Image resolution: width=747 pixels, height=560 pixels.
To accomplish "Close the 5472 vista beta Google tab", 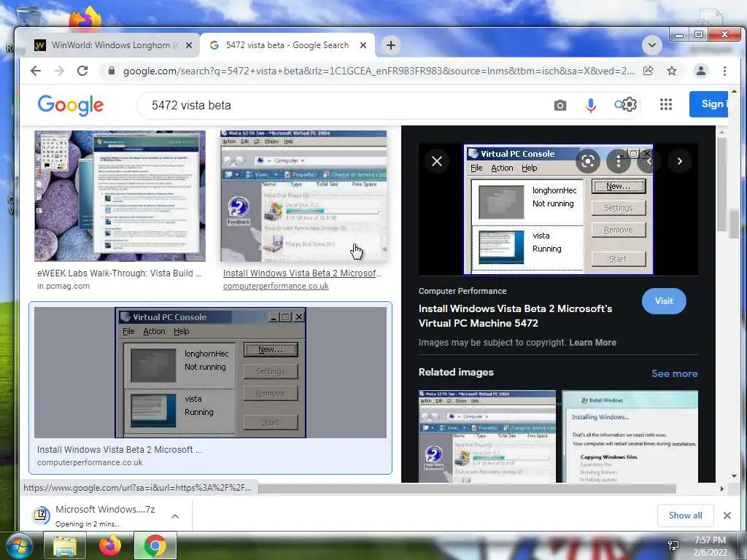I will (x=363, y=45).
